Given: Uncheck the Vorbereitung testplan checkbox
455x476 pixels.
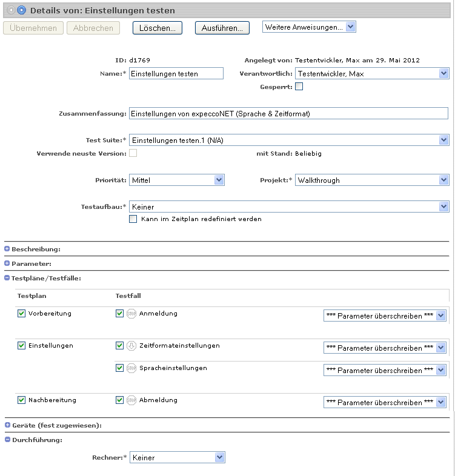Looking at the screenshot, I should coord(22,314).
